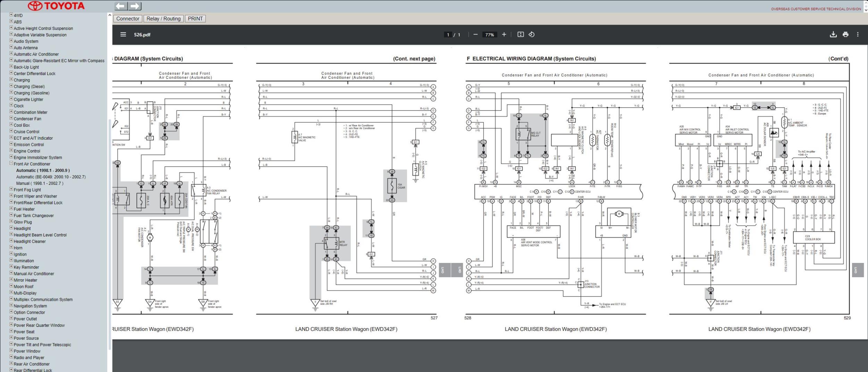Click the 15A CIGAR fuse symbol
868x372 pixels.
pyautogui.click(x=392, y=186)
